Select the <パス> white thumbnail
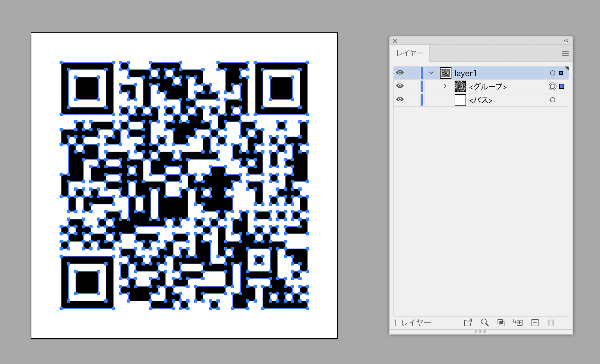600x364 pixels. 460,100
